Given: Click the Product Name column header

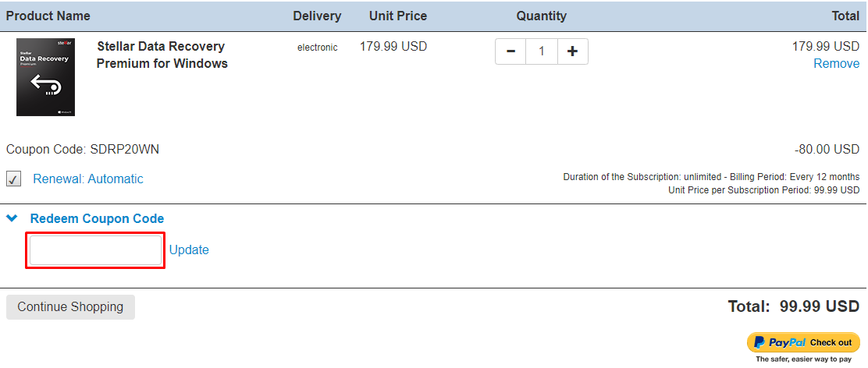Looking at the screenshot, I should (48, 16).
